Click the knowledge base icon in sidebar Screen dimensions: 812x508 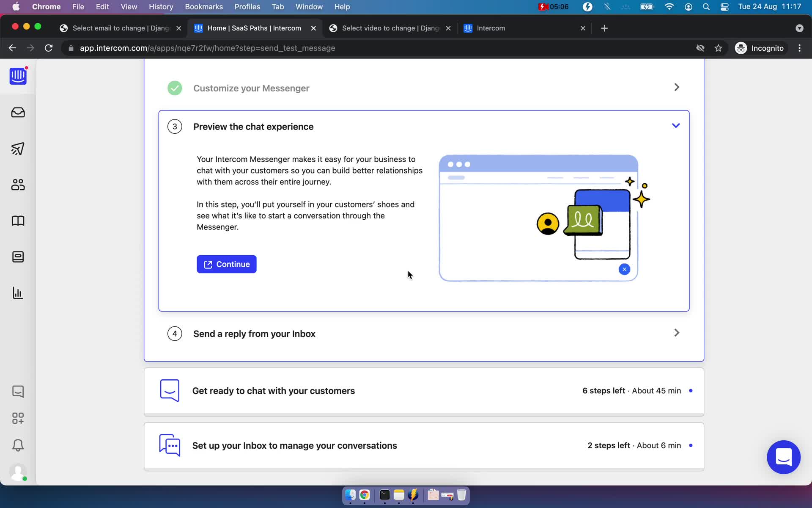17,221
